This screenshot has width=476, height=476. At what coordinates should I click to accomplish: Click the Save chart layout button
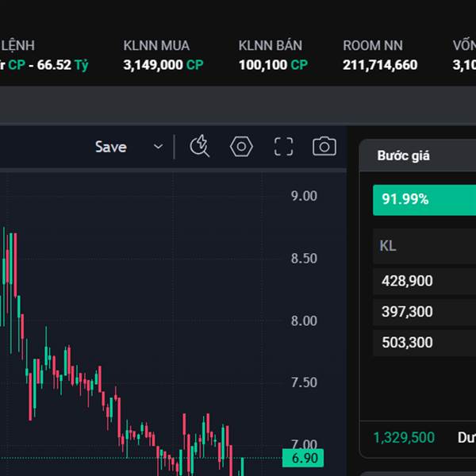point(110,147)
